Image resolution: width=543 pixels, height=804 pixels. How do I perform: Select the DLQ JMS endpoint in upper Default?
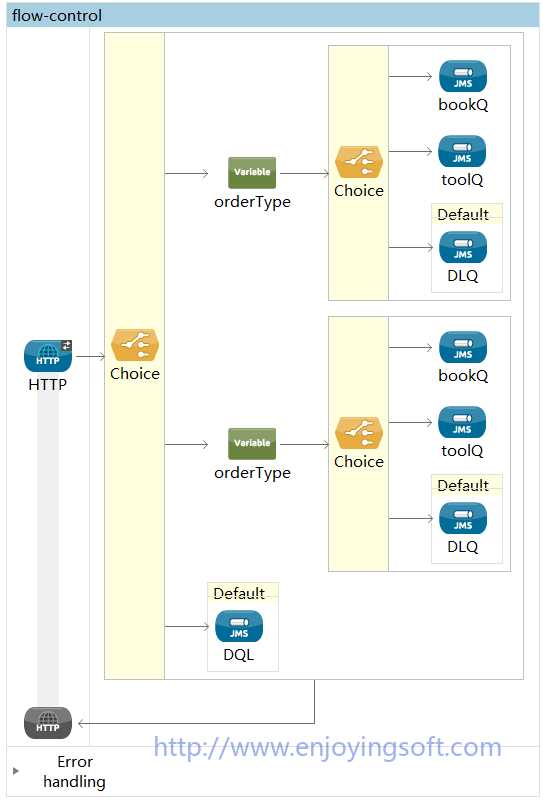coord(463,247)
